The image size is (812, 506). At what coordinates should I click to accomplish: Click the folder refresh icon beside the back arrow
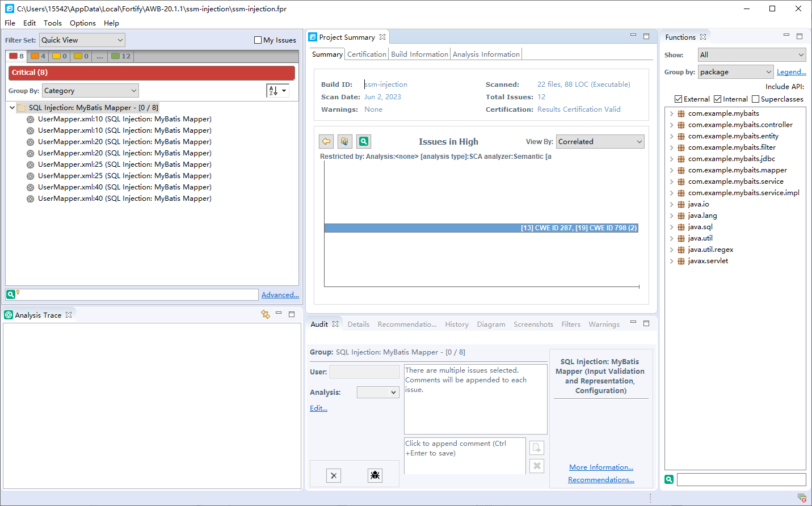click(x=345, y=141)
